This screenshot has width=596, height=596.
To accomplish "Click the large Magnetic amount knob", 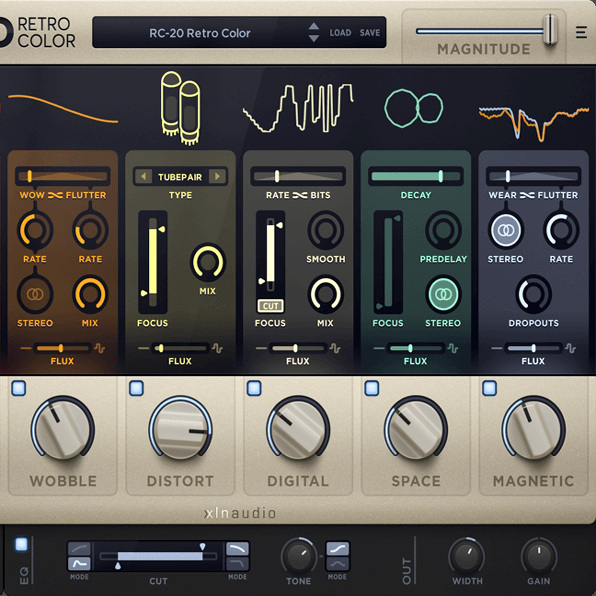I will [x=534, y=429].
